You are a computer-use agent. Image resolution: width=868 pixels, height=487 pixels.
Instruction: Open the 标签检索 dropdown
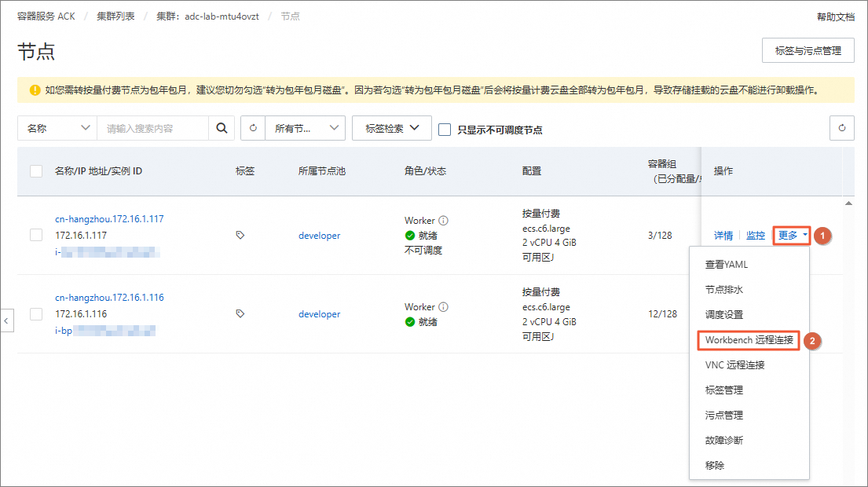coord(392,128)
